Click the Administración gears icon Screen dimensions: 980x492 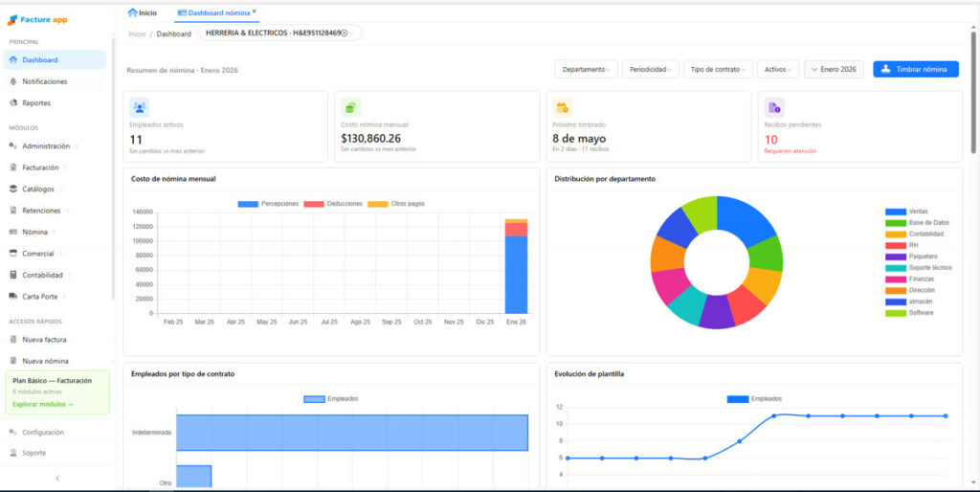[13, 145]
